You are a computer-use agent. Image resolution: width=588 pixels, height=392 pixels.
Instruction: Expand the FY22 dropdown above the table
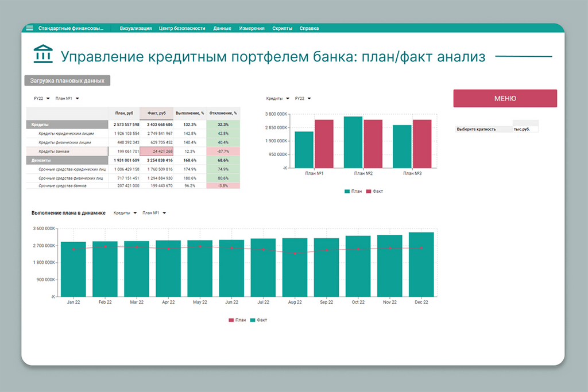[x=42, y=98]
